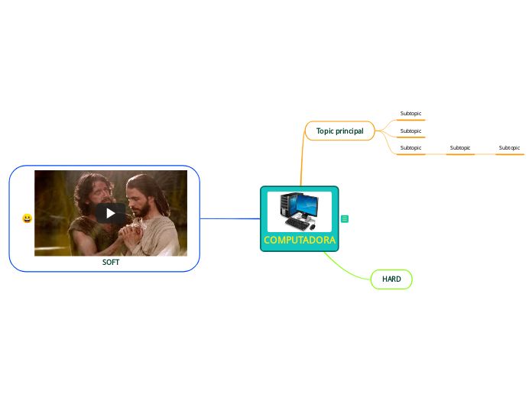Select the COMPUTADORA central topic label
The height and width of the screenshot is (397, 532).
[x=300, y=240]
